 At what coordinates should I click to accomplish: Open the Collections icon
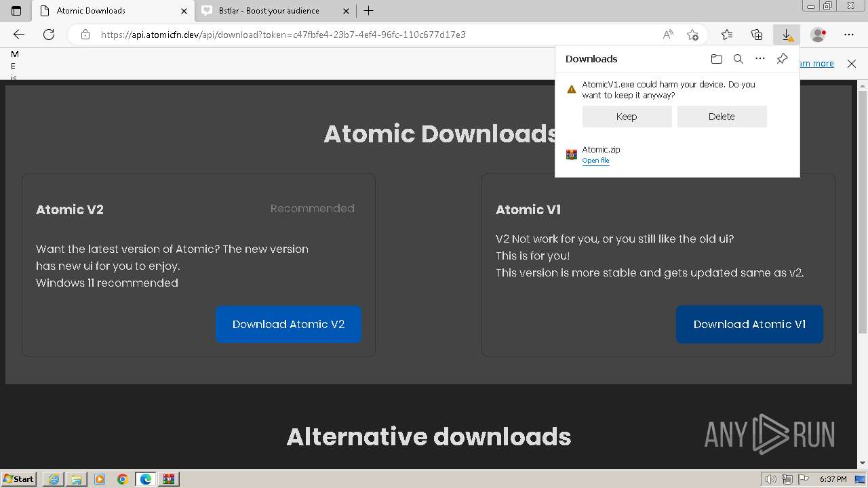757,35
